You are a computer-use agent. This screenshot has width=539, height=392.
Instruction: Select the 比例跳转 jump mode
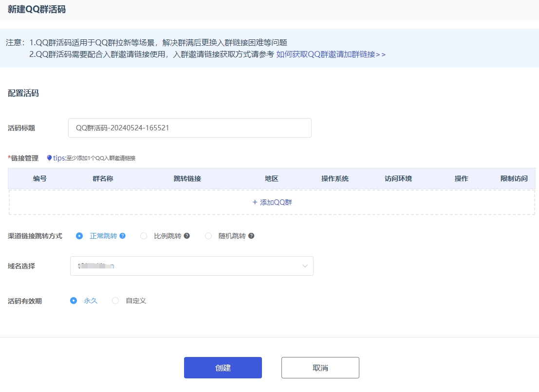click(144, 236)
